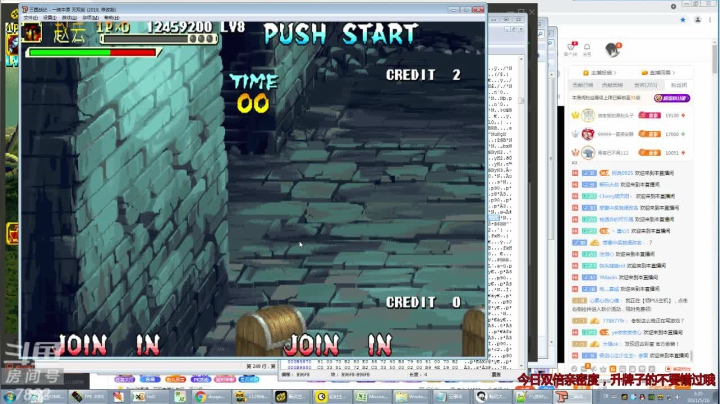This screenshot has height=404, width=720.
Task: Open the 文件(F) menu in the emulator window
Action: [x=30, y=17]
